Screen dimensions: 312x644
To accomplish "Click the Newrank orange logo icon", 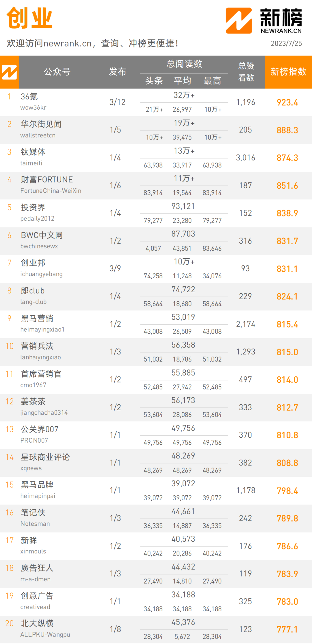I will 239,21.
